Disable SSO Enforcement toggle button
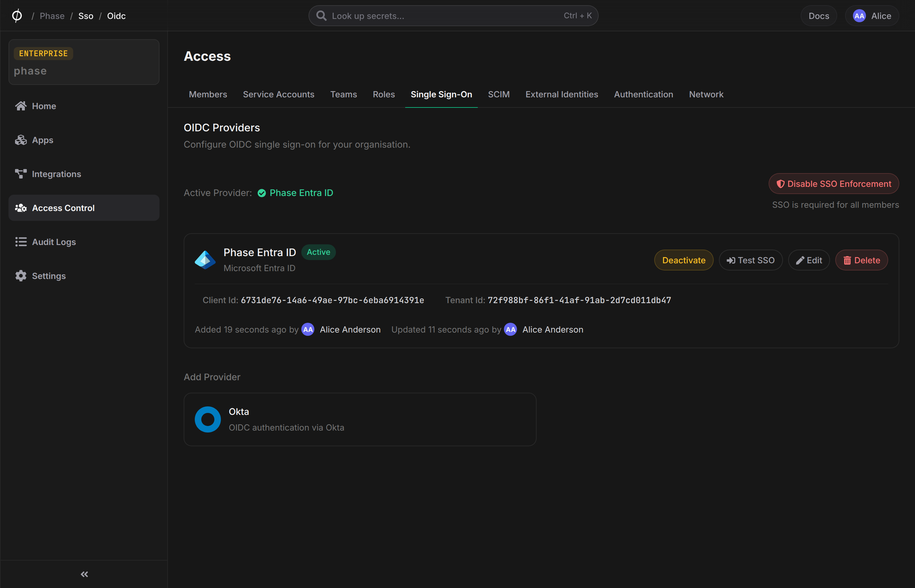Screen dimensions: 915x588 pos(834,184)
